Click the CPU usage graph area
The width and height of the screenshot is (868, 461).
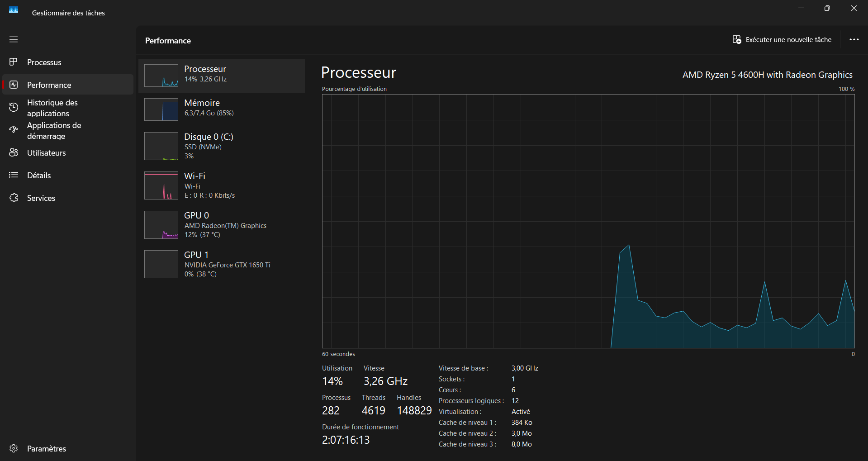[x=588, y=221]
